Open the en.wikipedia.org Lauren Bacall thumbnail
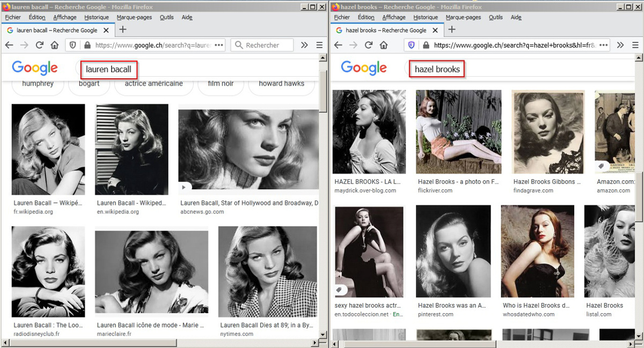This screenshot has height=348, width=644. (x=131, y=149)
